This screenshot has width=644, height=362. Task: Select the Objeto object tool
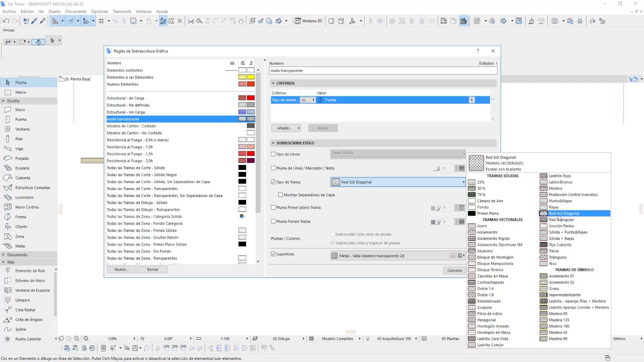(28, 227)
